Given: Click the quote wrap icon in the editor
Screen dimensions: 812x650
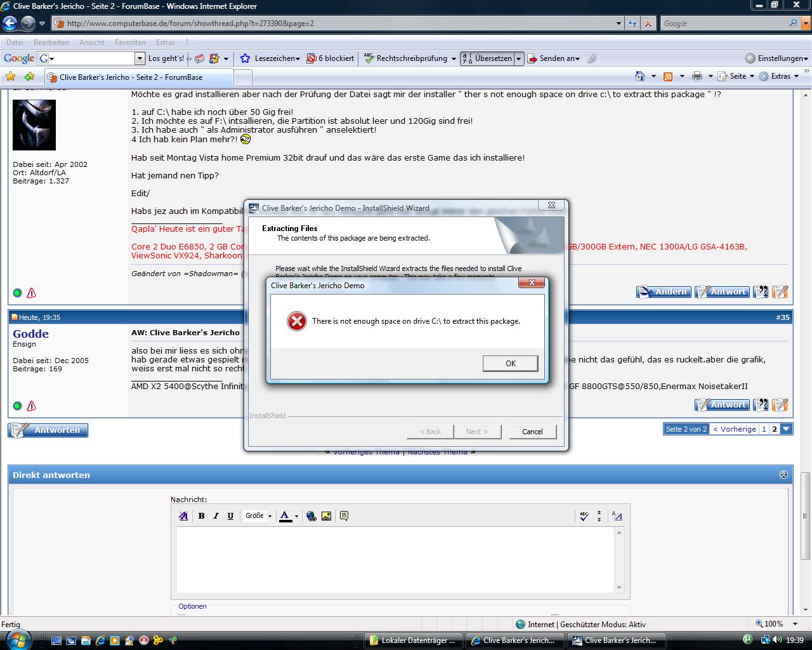Looking at the screenshot, I should tap(344, 516).
